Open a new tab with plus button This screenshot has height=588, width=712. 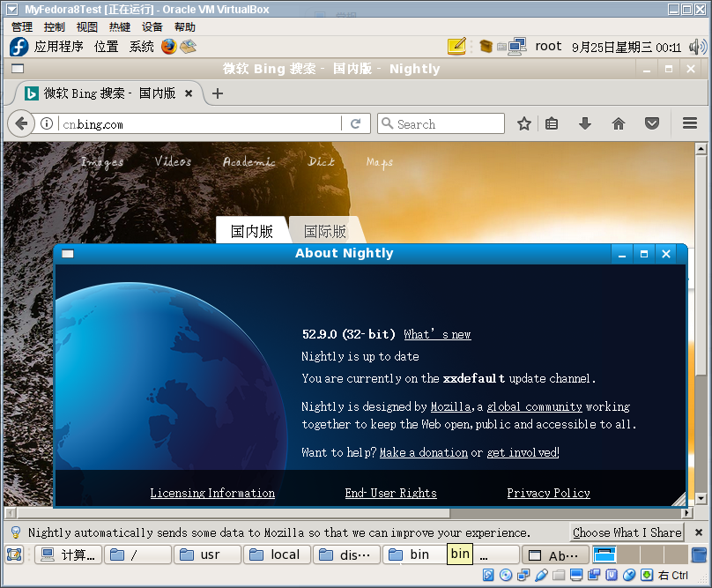(218, 93)
